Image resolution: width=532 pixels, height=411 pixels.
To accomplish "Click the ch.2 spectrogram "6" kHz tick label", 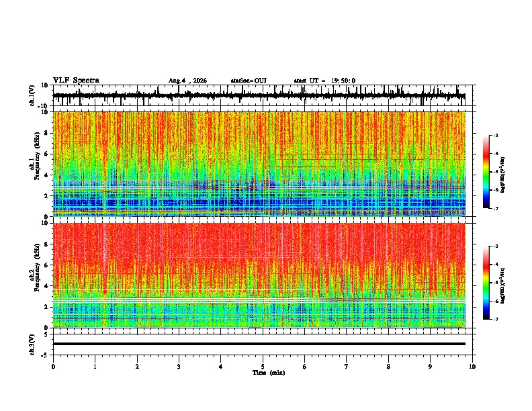I will [x=46, y=265].
